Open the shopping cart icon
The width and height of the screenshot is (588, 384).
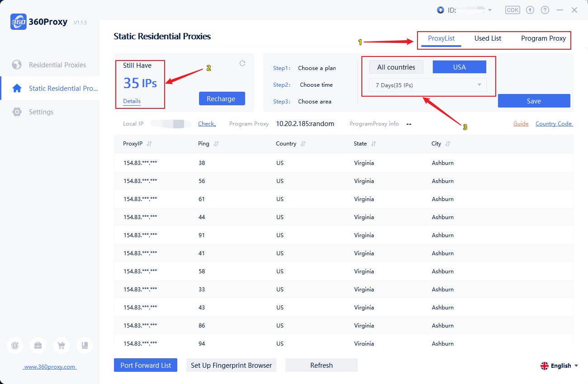point(61,346)
